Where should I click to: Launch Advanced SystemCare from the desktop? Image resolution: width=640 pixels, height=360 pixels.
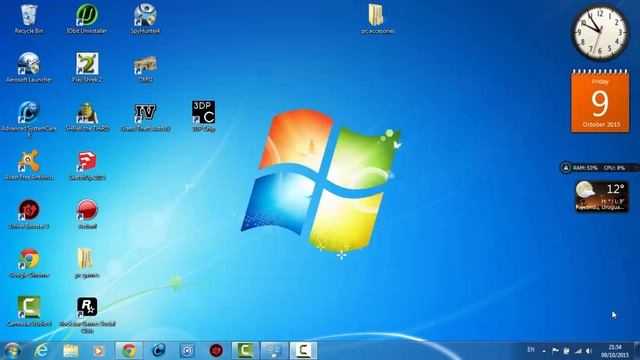click(x=29, y=118)
